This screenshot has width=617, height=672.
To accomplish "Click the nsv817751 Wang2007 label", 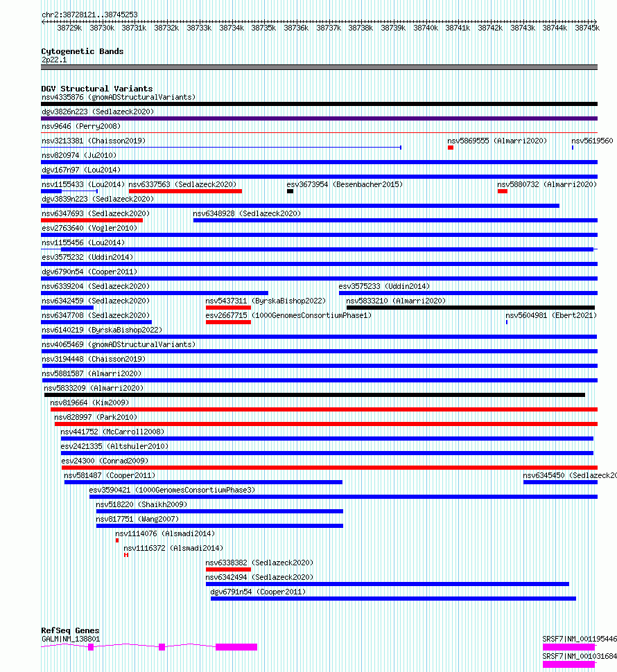I will (x=137, y=520).
